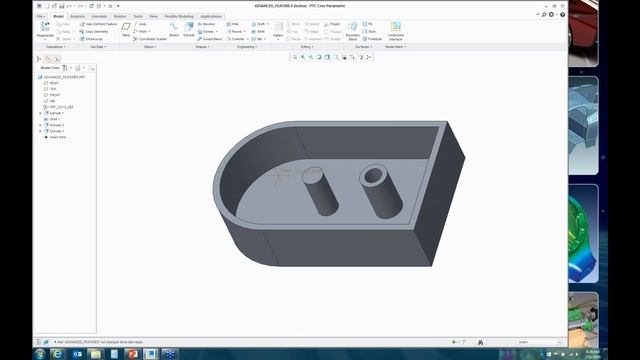Open Internet Explorer from the taskbar

coord(58,354)
